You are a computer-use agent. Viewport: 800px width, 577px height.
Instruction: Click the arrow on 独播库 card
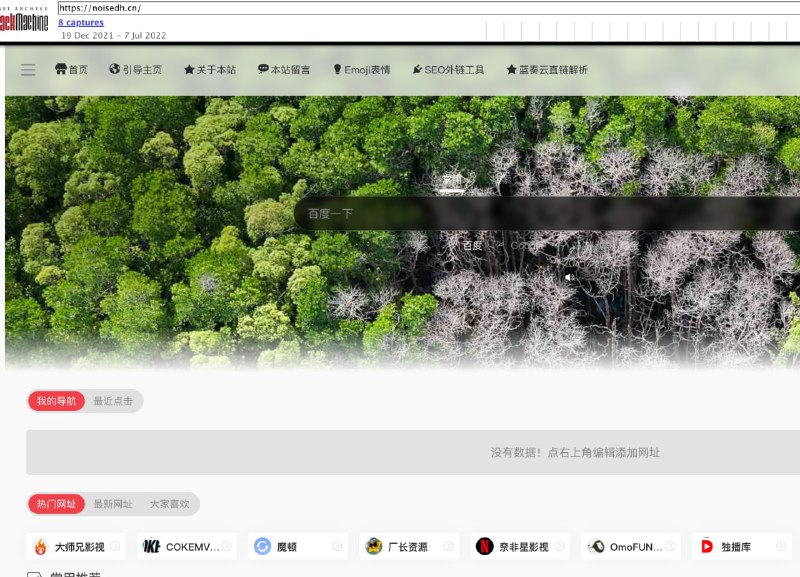point(781,546)
